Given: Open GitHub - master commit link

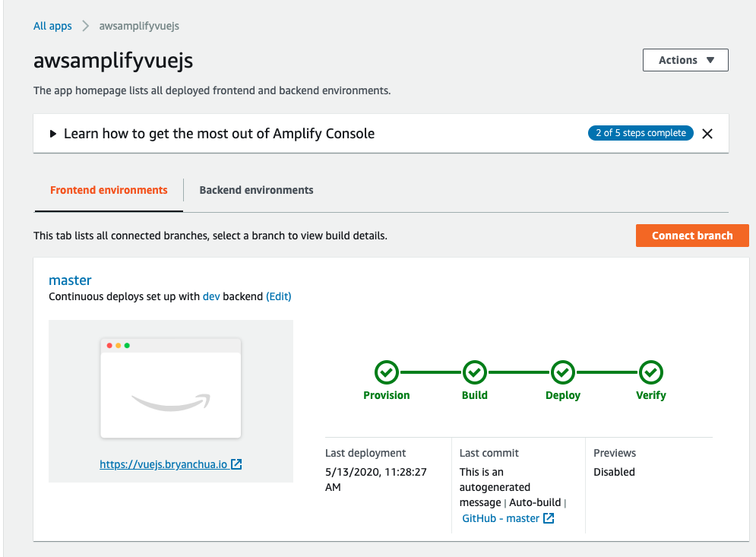Looking at the screenshot, I should point(501,518).
